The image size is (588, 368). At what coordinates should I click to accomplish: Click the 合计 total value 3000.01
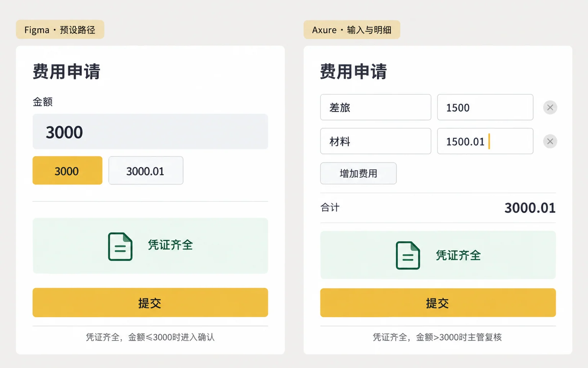click(x=530, y=208)
